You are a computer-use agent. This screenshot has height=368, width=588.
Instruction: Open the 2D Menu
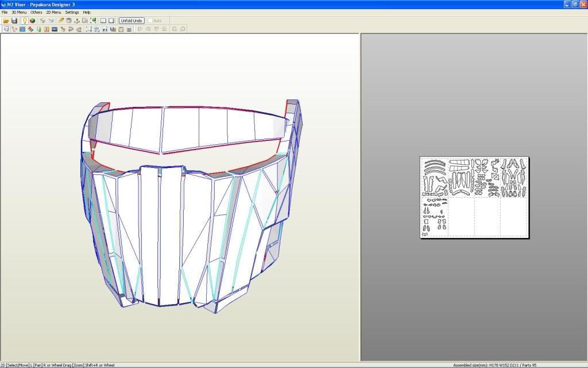click(x=53, y=12)
